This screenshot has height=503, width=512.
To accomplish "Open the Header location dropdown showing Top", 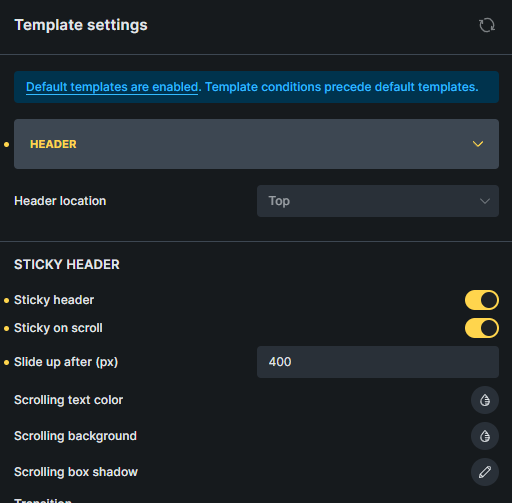I will (378, 201).
